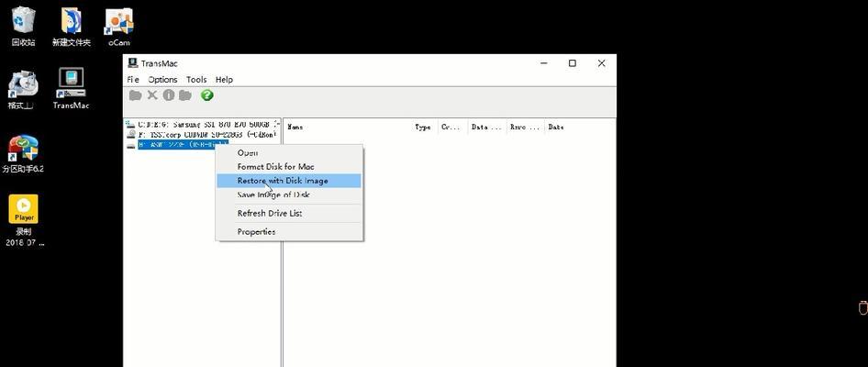868x367 pixels.
Task: Choose Properties in context menu
Action: coord(289,231)
